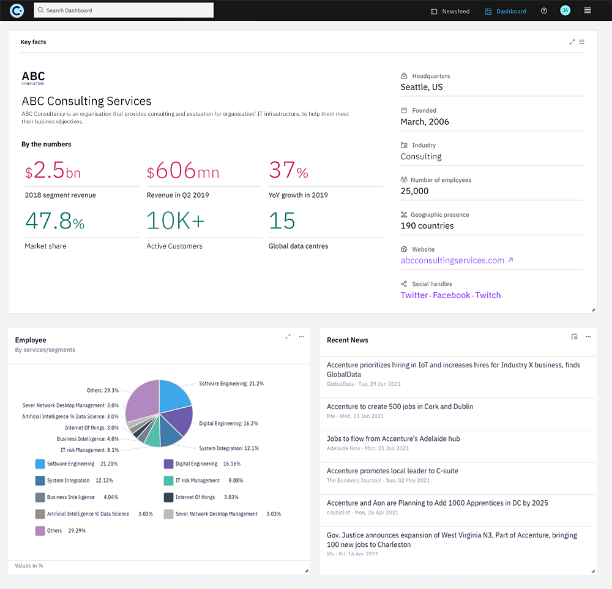Image resolution: width=612 pixels, height=589 pixels.
Task: Toggle the IT risk Management legend swatch
Action: tap(168, 480)
